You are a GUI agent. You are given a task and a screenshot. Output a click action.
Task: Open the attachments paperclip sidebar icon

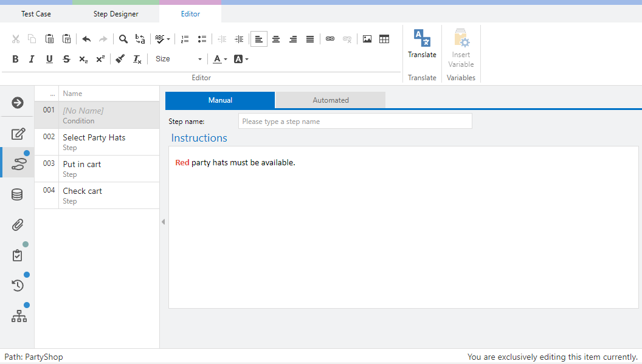tap(18, 225)
